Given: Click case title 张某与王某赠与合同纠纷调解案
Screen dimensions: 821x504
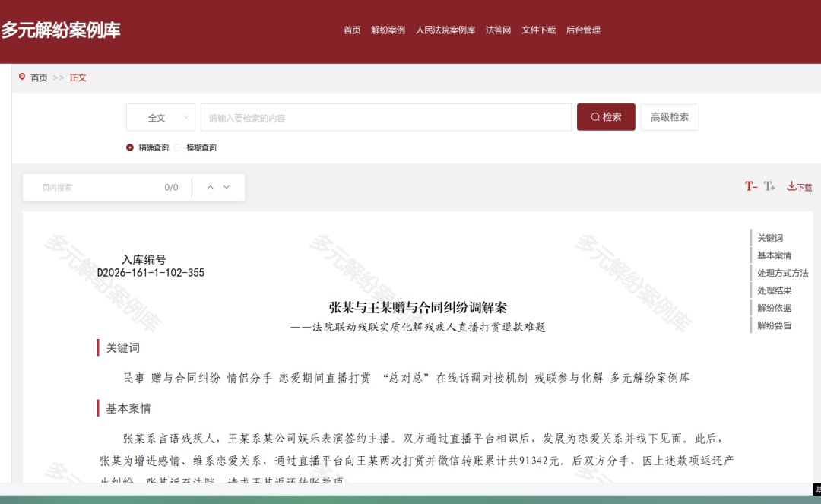Looking at the screenshot, I should point(418,307).
